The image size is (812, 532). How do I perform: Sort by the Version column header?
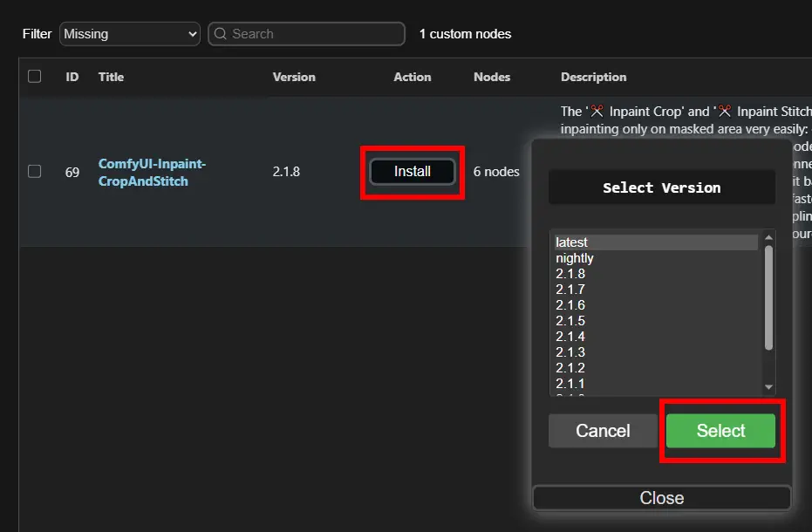pos(294,77)
